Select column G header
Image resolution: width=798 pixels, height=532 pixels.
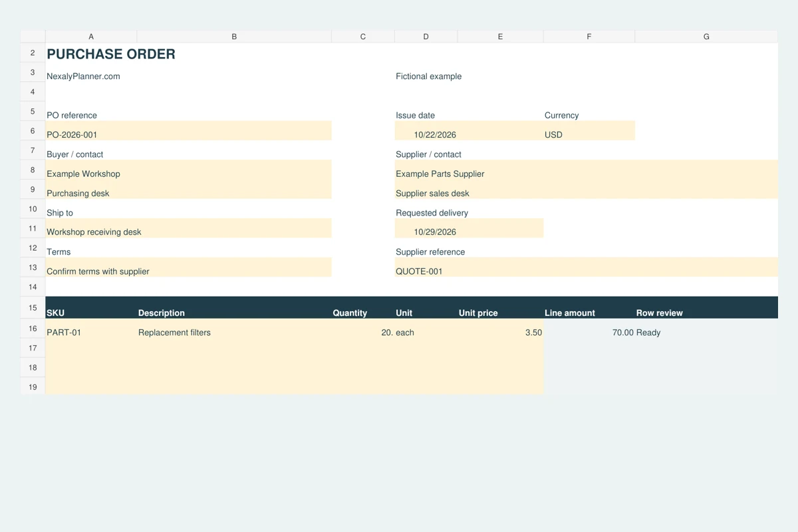[x=706, y=37]
